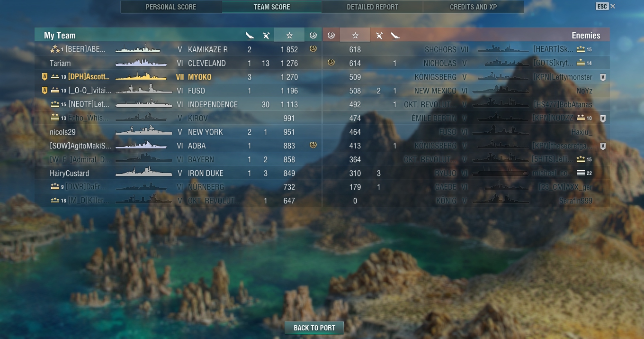Image resolution: width=644 pixels, height=339 pixels.
Task: Sort My Team by ships destroyed icon
Action: (x=250, y=36)
